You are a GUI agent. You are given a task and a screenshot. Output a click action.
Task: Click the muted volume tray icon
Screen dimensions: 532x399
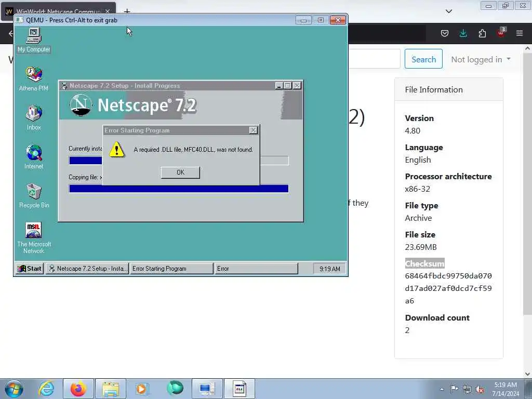pos(480,389)
